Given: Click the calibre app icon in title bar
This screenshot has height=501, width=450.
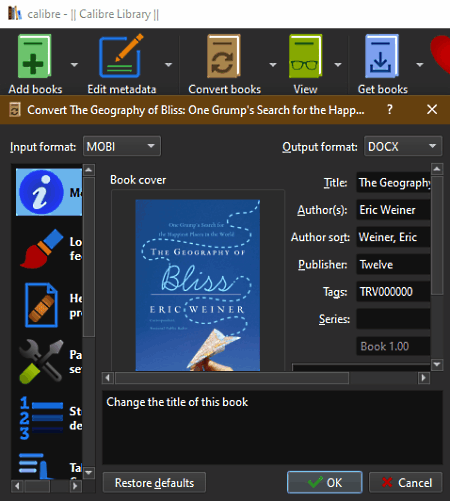Looking at the screenshot, I should [x=14, y=13].
